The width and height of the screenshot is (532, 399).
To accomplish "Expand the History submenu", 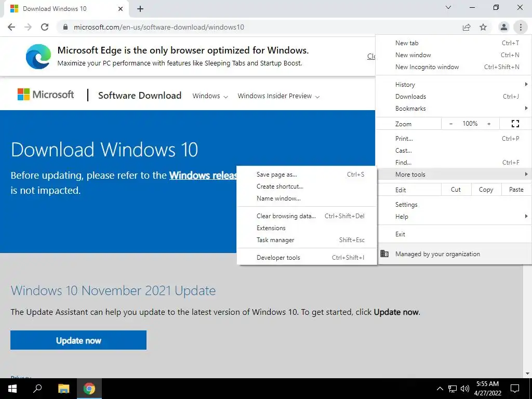I will tap(454, 85).
